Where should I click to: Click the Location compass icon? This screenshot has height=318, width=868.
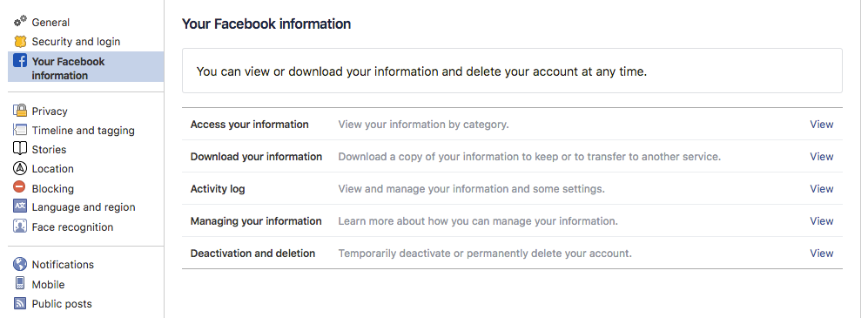20,168
